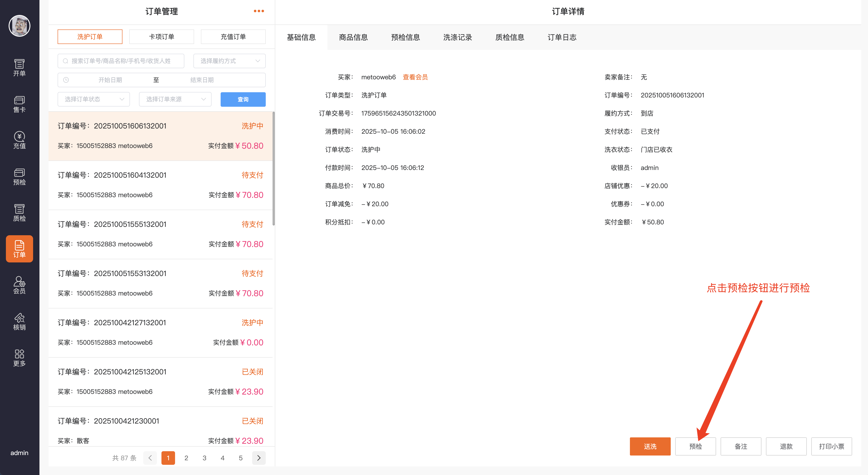868x475 pixels.
Task: Open the 选择订单状态 dropdown
Action: click(x=93, y=99)
